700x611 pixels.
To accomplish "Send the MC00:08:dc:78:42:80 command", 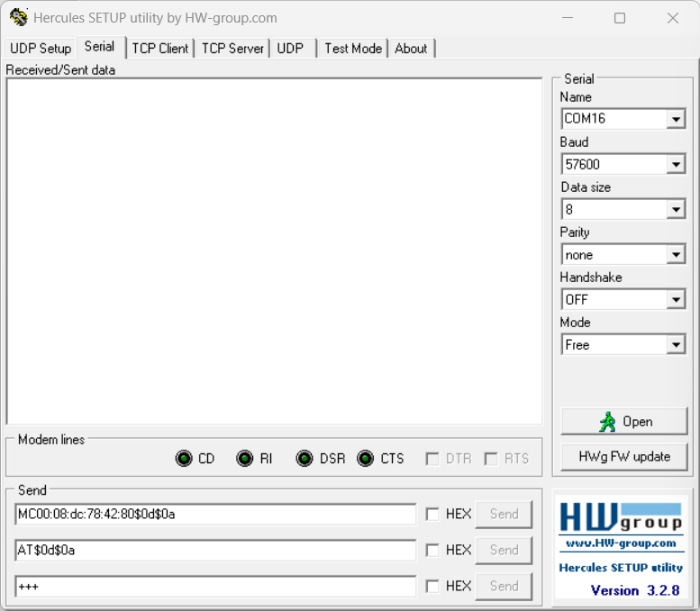I will pyautogui.click(x=504, y=514).
